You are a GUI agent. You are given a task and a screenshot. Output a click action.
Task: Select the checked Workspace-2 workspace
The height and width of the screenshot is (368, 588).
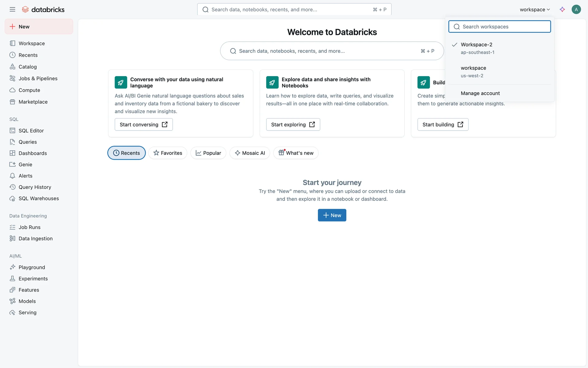coord(477,48)
